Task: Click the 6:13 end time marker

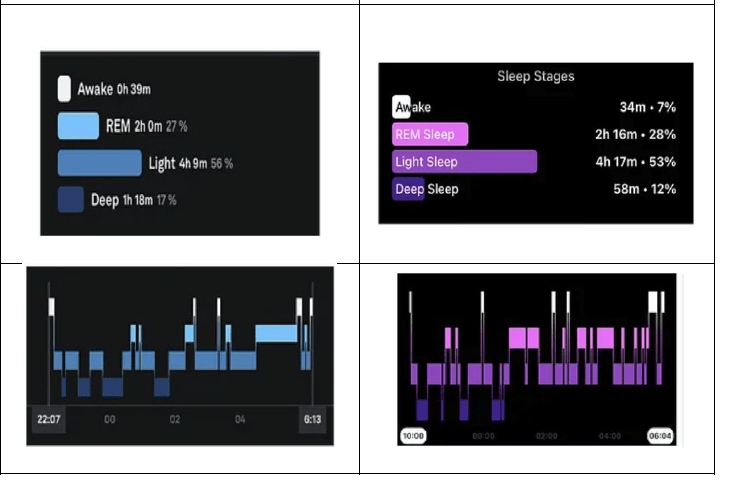Action: (x=312, y=419)
